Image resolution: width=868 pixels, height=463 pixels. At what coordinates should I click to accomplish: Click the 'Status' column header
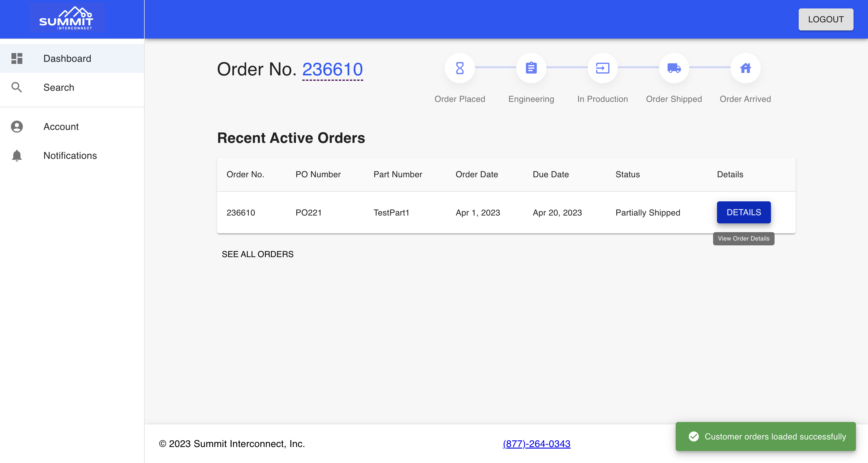pyautogui.click(x=627, y=174)
